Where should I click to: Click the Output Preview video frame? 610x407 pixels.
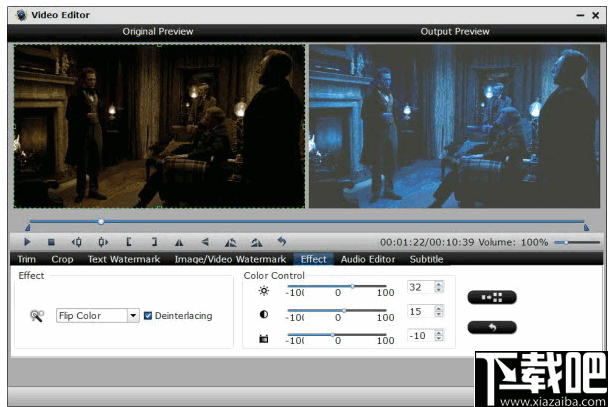coord(454,126)
